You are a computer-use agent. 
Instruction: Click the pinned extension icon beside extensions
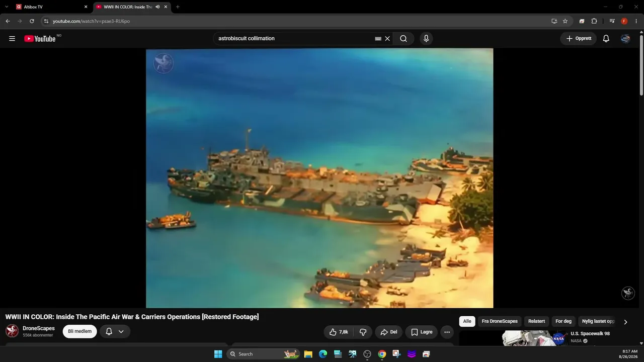pyautogui.click(x=582, y=21)
